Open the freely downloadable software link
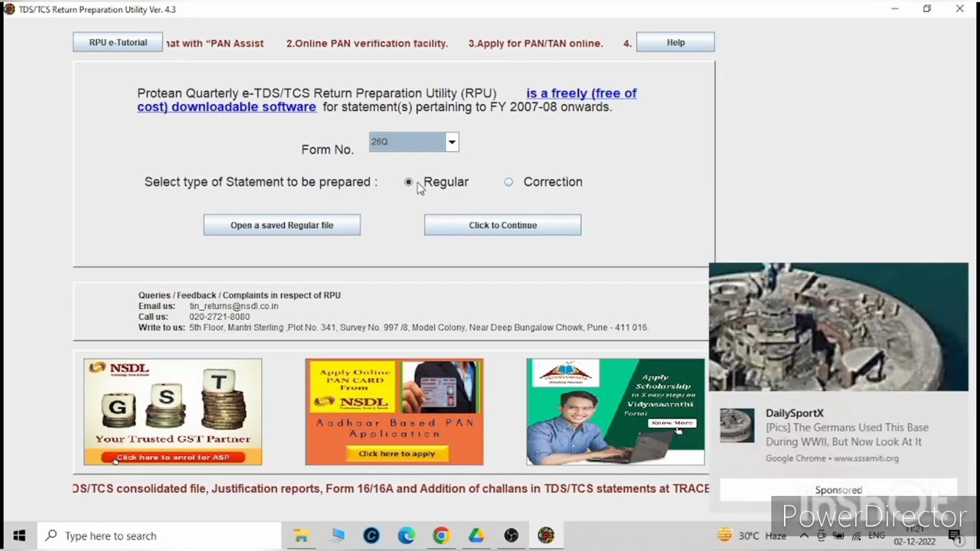This screenshot has width=980, height=551. [x=387, y=99]
